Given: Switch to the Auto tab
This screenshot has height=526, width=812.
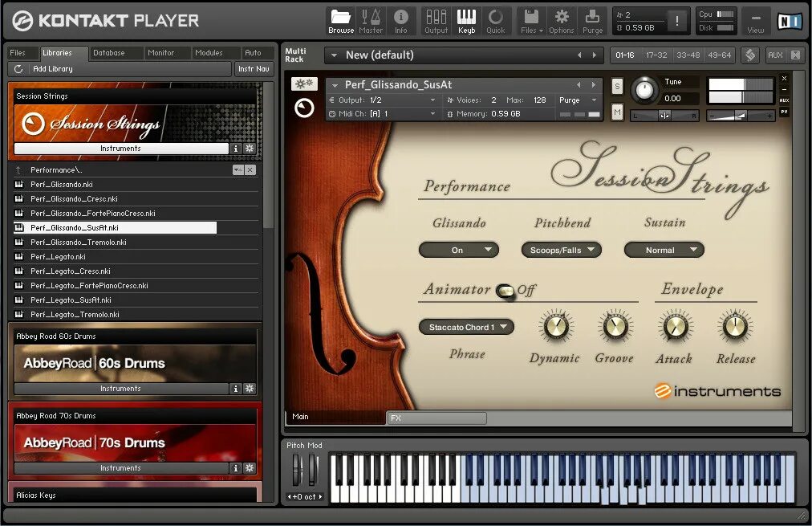Looking at the screenshot, I should pyautogui.click(x=254, y=53).
